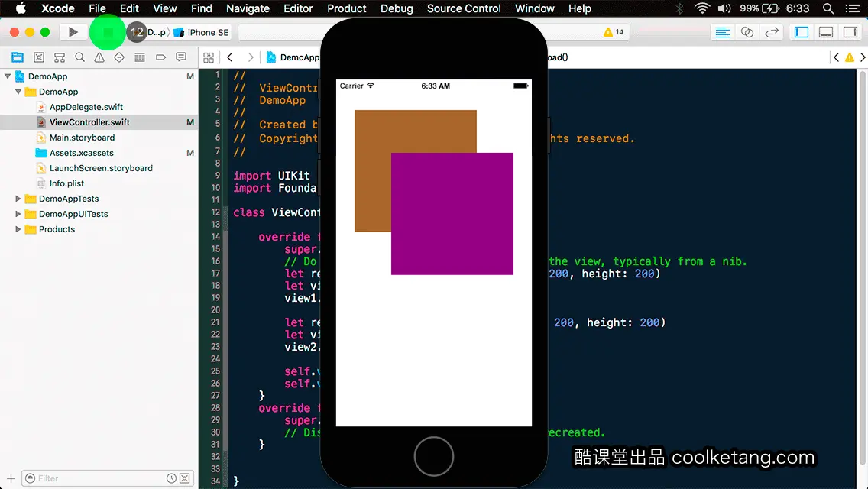
Task: Open Spotlight search
Action: (828, 8)
